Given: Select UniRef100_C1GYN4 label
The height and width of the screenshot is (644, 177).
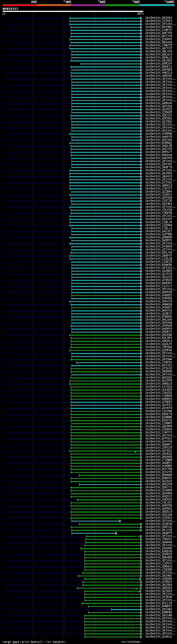Looking at the screenshot, I should pyautogui.click(x=159, y=411).
